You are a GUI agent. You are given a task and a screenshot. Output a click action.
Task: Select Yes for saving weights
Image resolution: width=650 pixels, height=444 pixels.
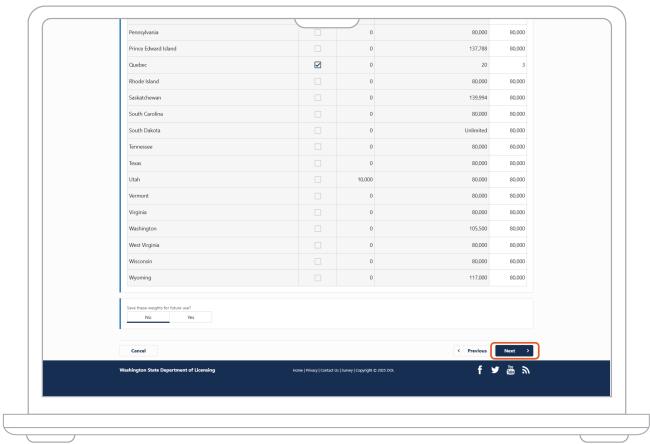191,317
